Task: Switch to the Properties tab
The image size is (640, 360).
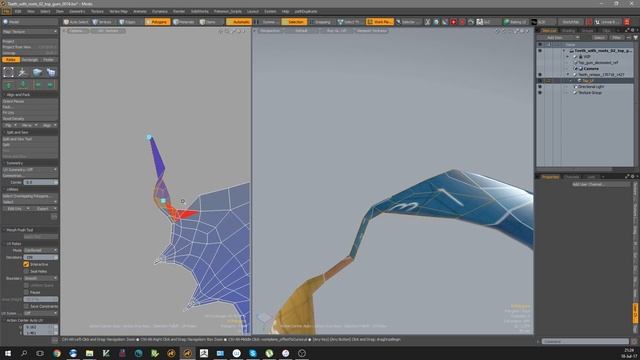Action: [x=550, y=177]
